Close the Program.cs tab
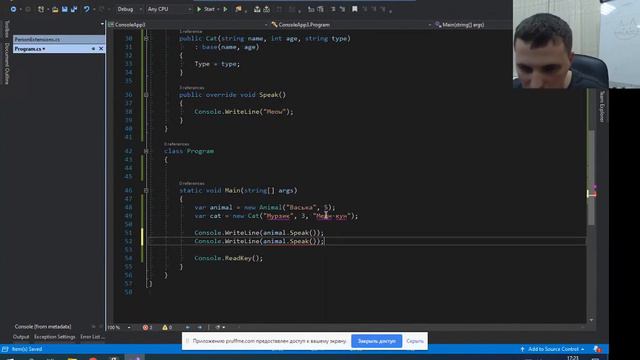Image resolution: width=640 pixels, height=360 pixels. pos(101,49)
